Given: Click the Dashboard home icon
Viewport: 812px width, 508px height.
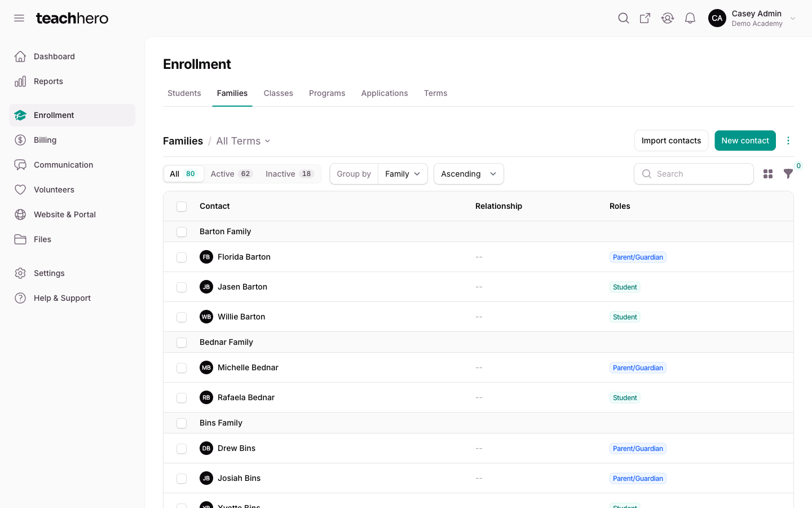Looking at the screenshot, I should 20,56.
